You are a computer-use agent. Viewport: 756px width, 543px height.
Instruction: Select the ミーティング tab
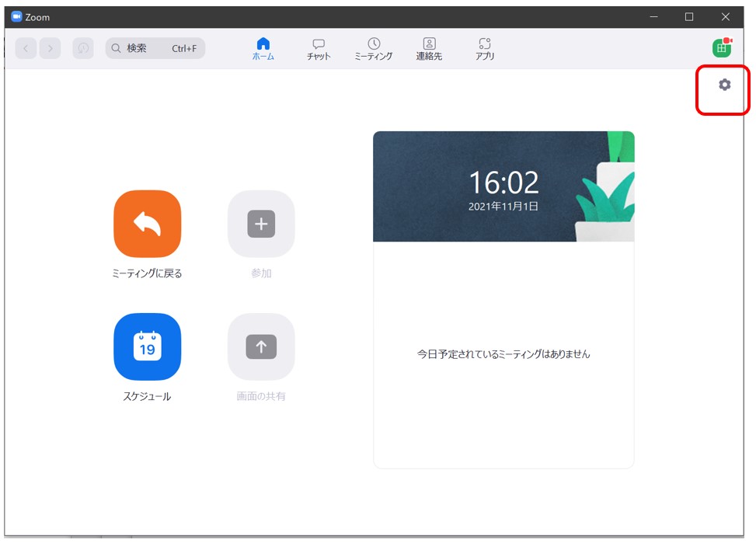(374, 49)
